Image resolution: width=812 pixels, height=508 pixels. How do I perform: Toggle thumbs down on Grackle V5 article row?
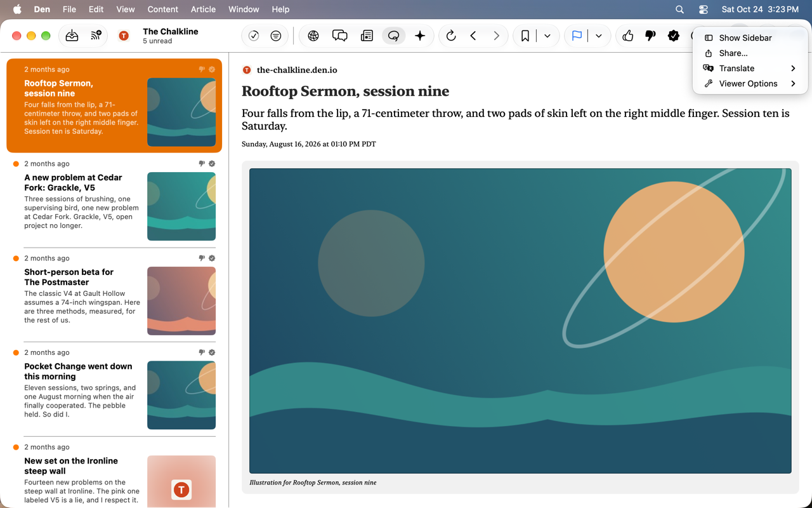202,164
